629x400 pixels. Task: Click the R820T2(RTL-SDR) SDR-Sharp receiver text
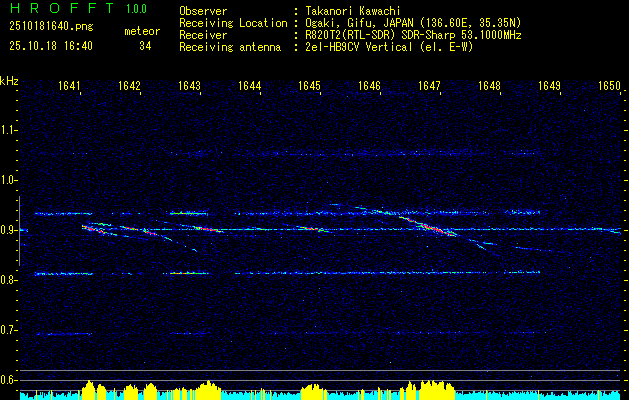click(413, 35)
